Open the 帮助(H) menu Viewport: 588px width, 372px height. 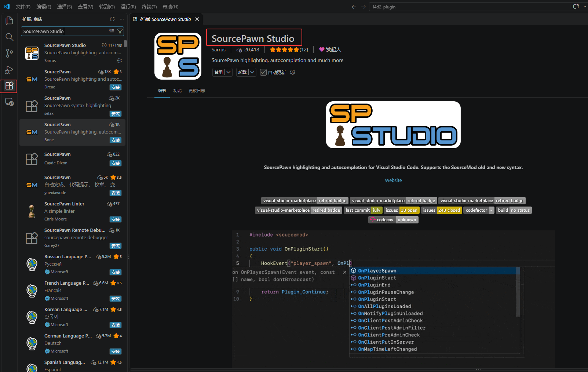pyautogui.click(x=170, y=7)
